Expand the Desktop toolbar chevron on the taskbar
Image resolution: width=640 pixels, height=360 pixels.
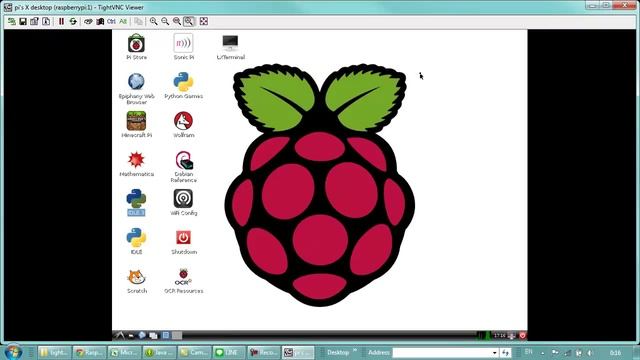pyautogui.click(x=355, y=351)
